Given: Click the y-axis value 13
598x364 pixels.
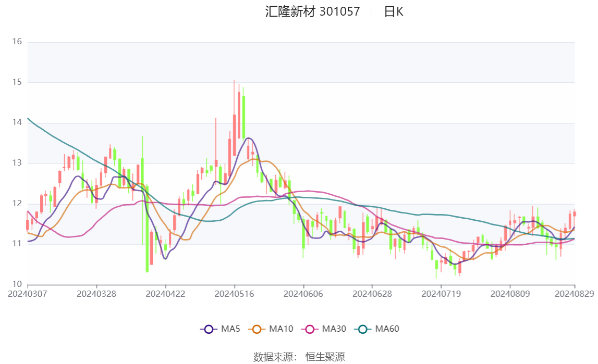Looking at the screenshot, I should (x=17, y=163).
